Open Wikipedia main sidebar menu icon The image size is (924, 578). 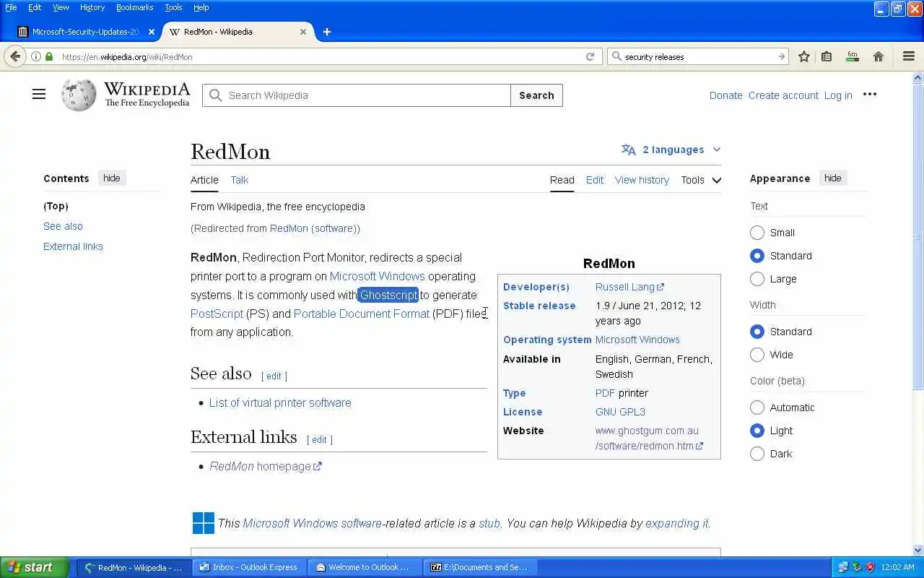39,94
